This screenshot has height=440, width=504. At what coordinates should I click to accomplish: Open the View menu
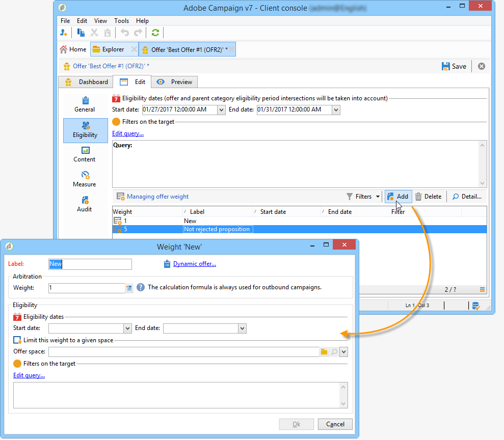pyautogui.click(x=100, y=21)
